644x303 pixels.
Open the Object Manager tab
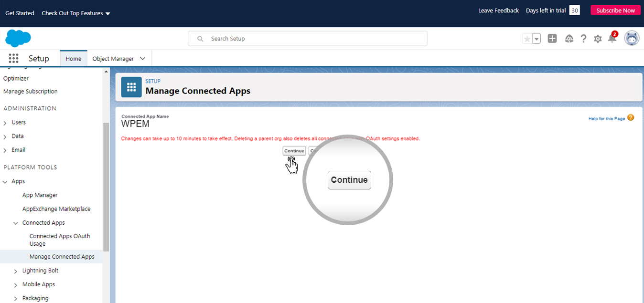(x=113, y=59)
